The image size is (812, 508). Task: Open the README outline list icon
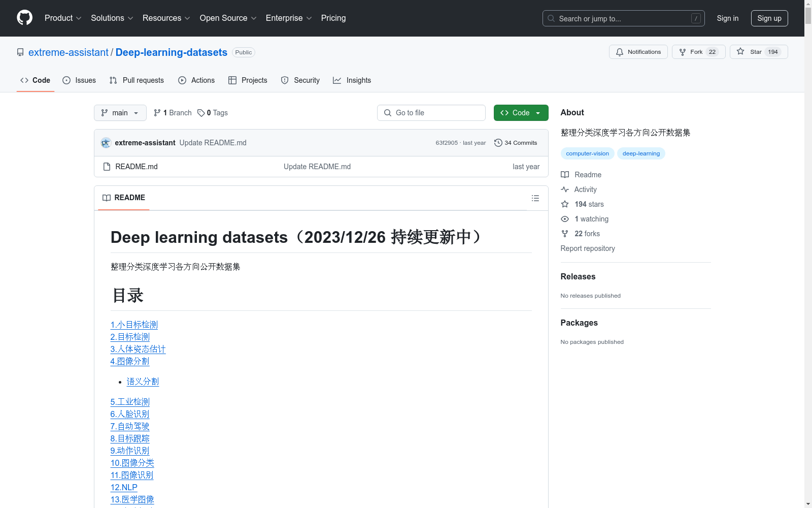(x=535, y=198)
